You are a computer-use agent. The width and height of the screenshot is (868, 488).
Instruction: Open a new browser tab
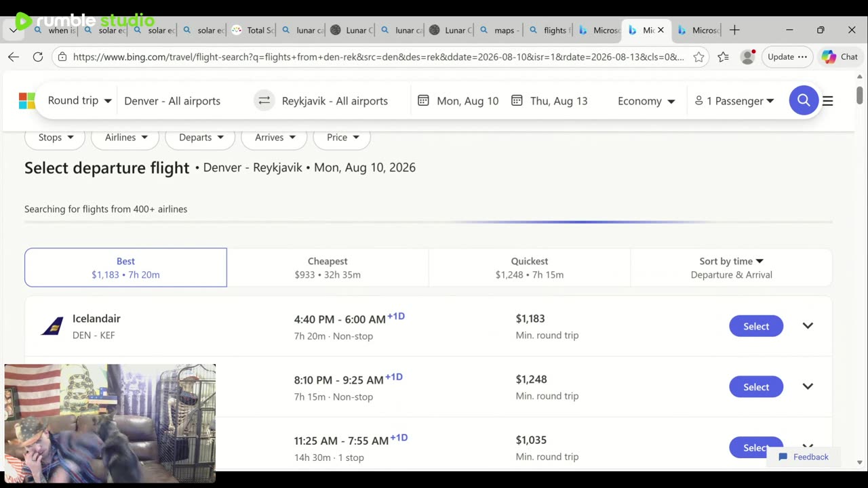734,30
